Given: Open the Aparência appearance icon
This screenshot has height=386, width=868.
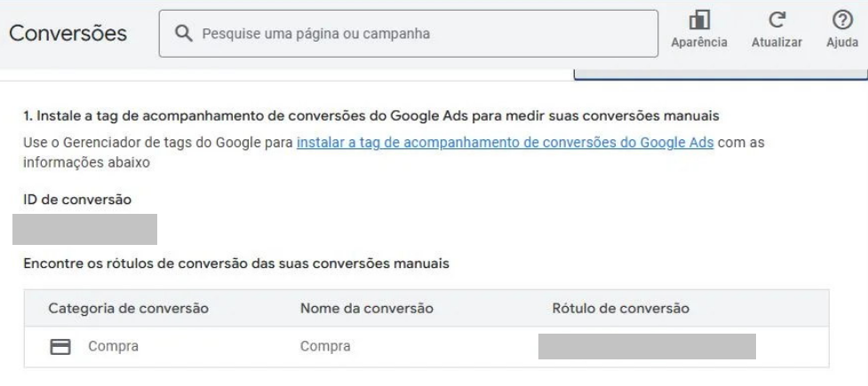Looking at the screenshot, I should (698, 20).
